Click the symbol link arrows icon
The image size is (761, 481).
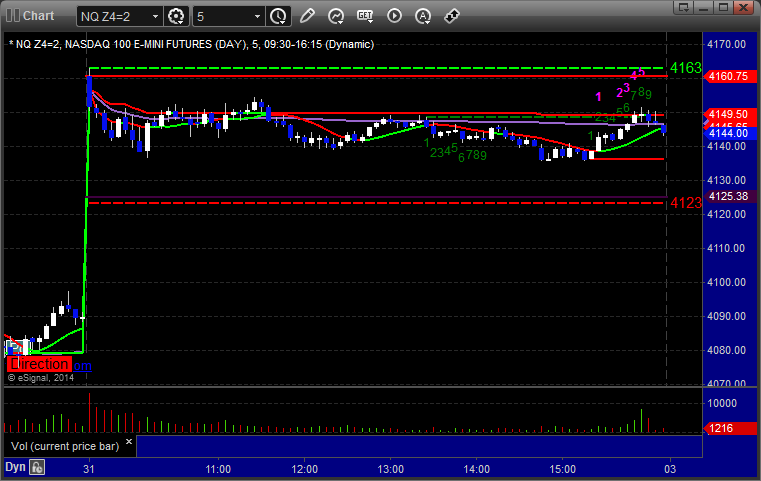(452, 16)
